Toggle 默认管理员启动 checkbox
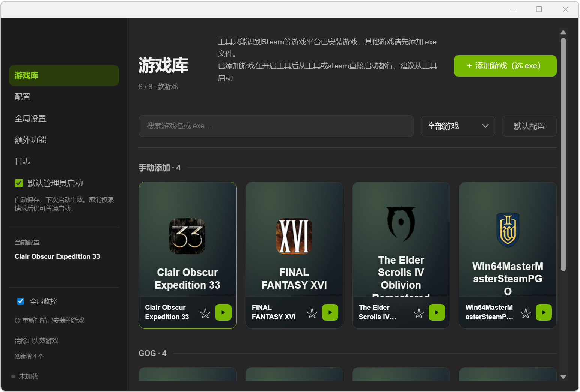Screen dimensions: 580x392 point(19,183)
